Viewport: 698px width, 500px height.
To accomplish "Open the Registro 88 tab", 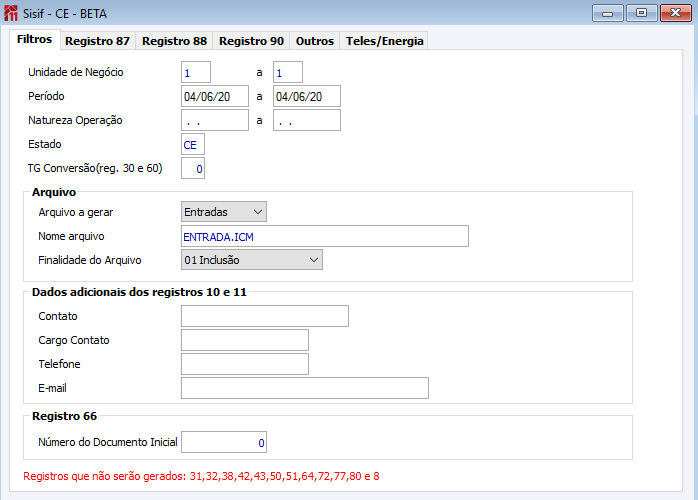I will tap(174, 41).
